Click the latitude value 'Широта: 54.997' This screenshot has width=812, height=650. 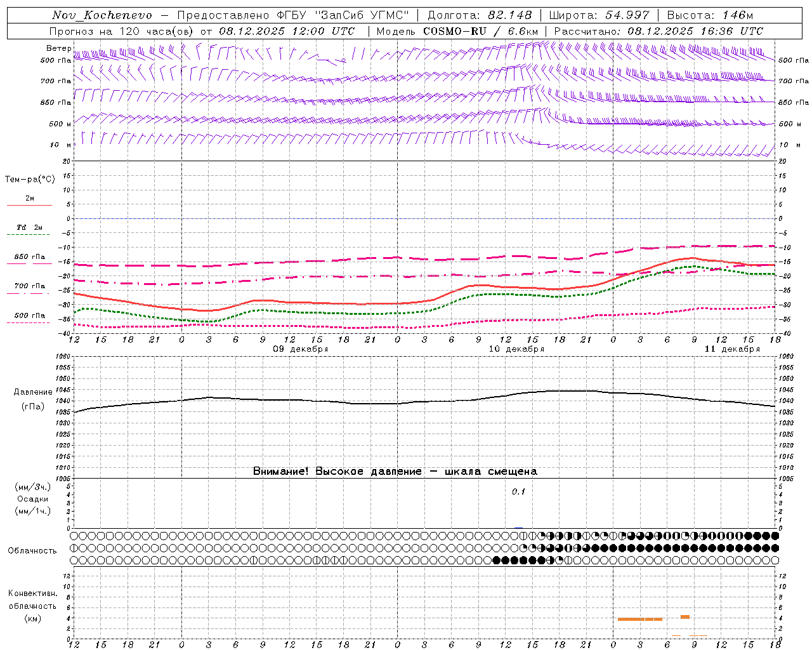[x=599, y=15]
